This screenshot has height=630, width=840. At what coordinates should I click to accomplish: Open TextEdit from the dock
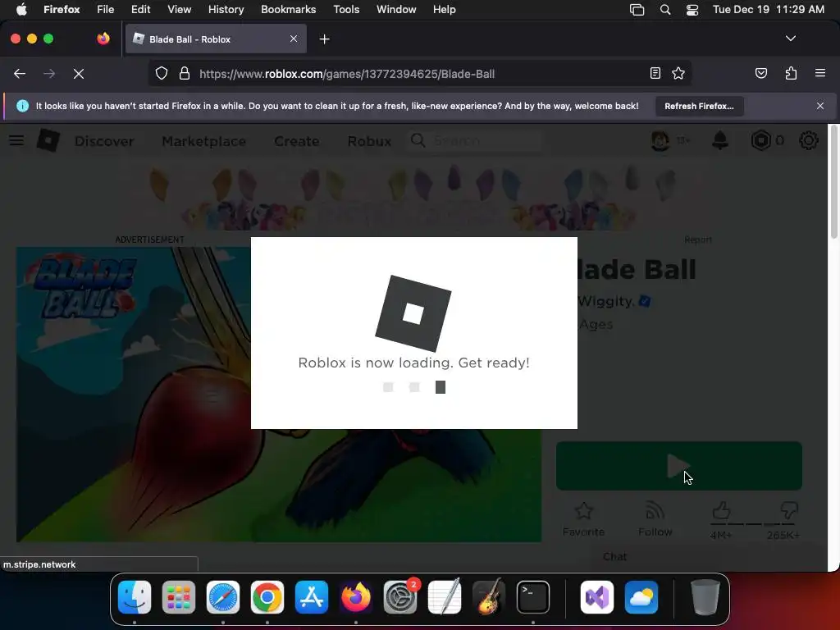pyautogui.click(x=445, y=597)
